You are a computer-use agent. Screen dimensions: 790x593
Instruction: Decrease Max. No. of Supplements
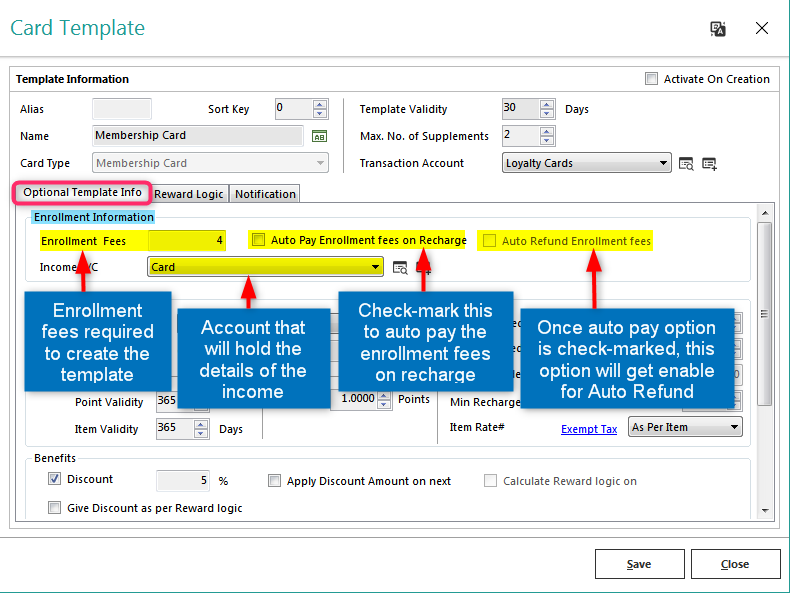click(547, 141)
